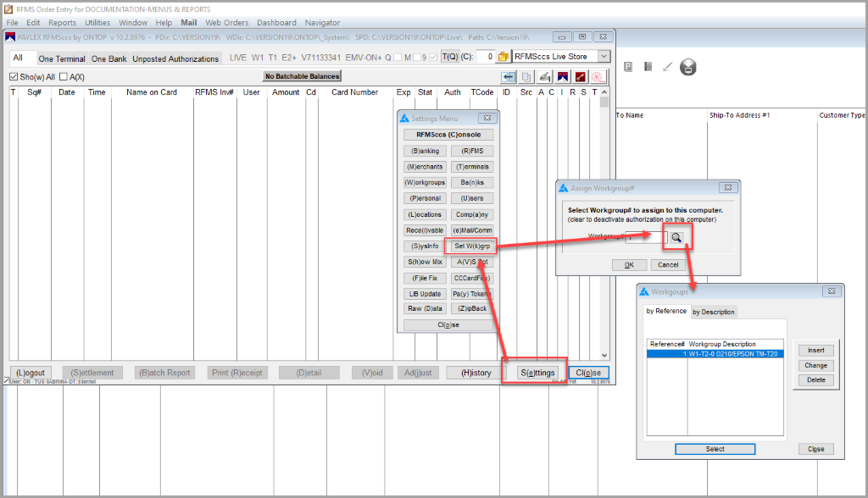Open the Web Orders menu
The height and width of the screenshot is (498, 868).
point(226,23)
